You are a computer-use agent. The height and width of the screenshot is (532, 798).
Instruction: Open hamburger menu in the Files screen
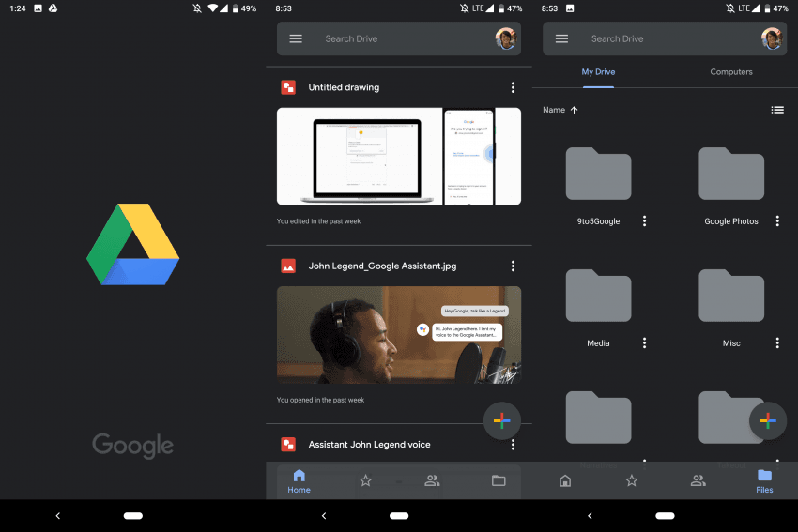[561, 38]
